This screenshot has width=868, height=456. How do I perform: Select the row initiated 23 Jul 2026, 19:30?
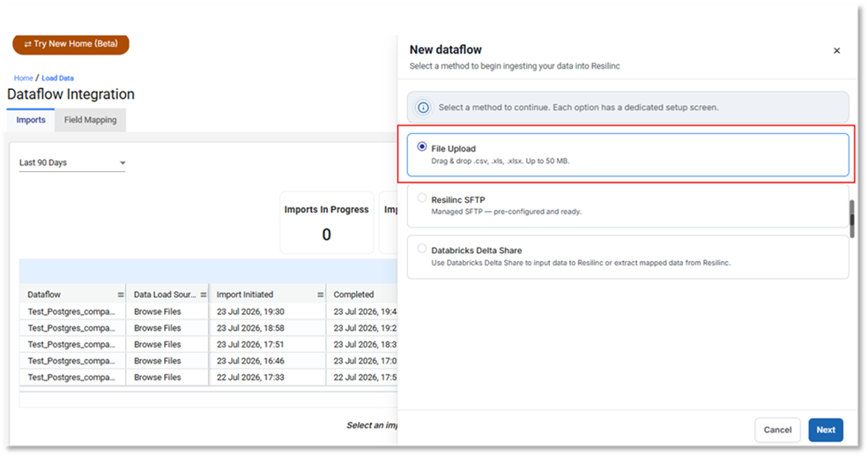208,311
